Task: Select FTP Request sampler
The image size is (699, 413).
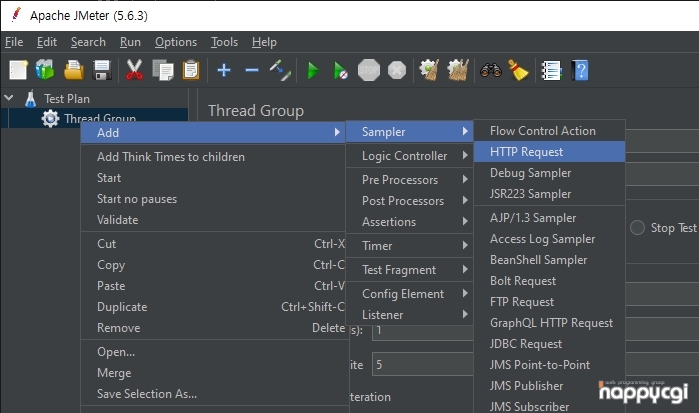Action: pos(550,301)
